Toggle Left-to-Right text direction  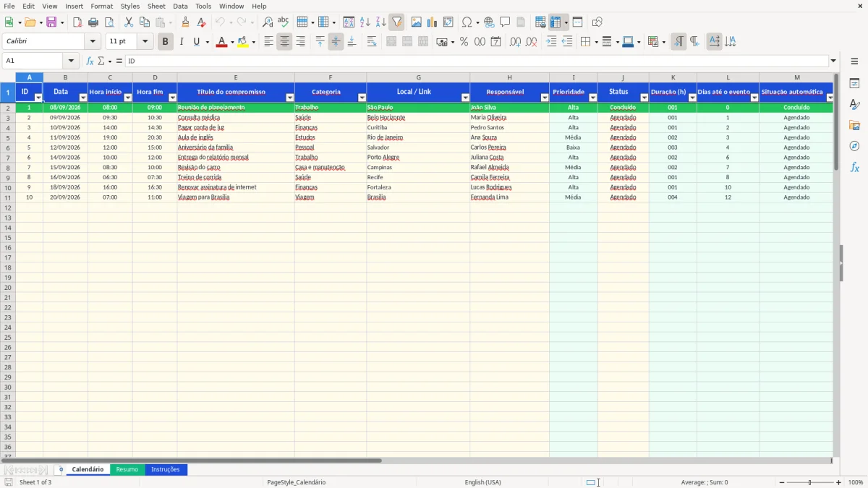pyautogui.click(x=678, y=42)
